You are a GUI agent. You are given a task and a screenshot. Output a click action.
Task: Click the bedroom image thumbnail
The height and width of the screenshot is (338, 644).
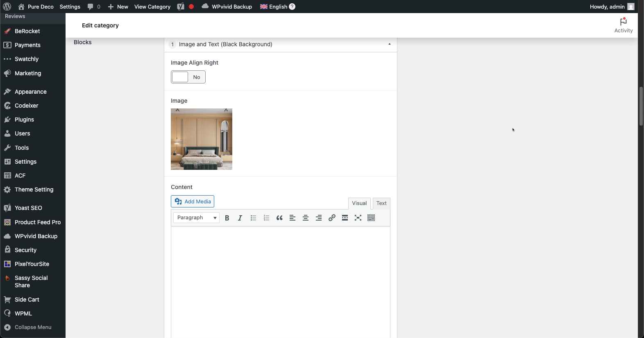pyautogui.click(x=202, y=139)
